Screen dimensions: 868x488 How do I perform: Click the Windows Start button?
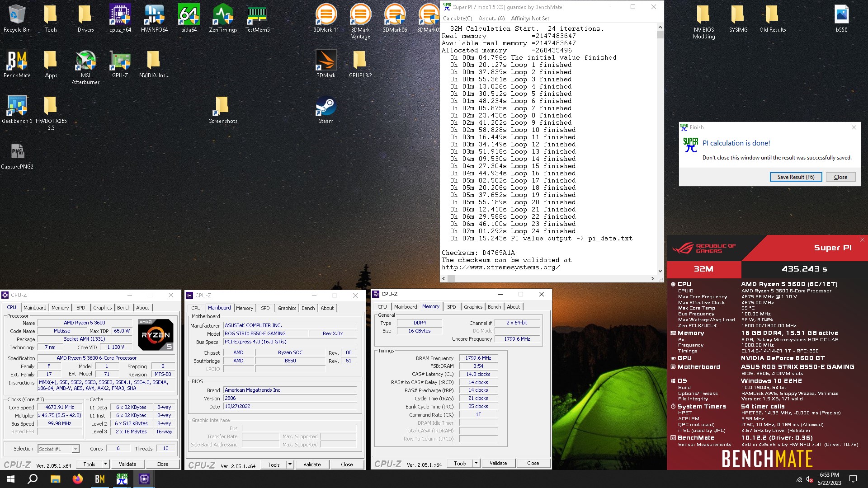tap(11, 479)
